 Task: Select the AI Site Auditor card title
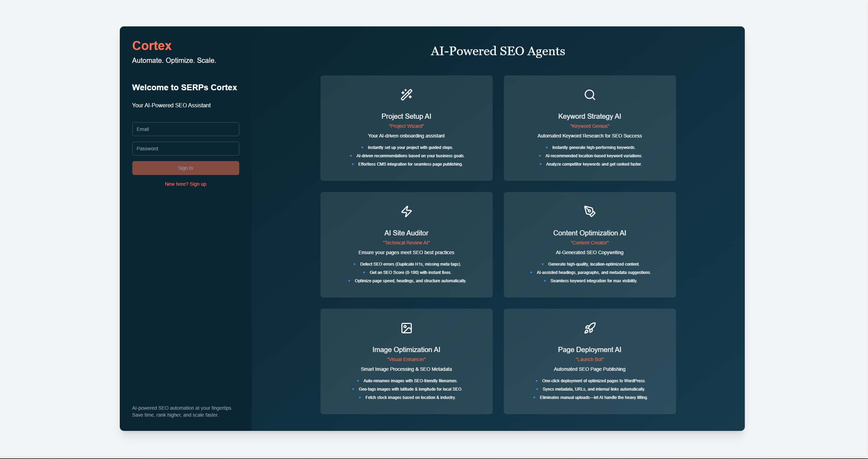pyautogui.click(x=406, y=233)
